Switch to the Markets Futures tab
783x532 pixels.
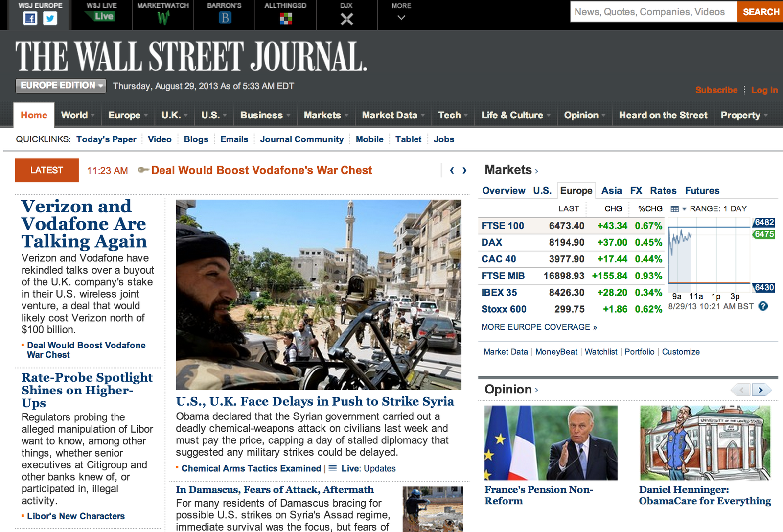coord(702,191)
